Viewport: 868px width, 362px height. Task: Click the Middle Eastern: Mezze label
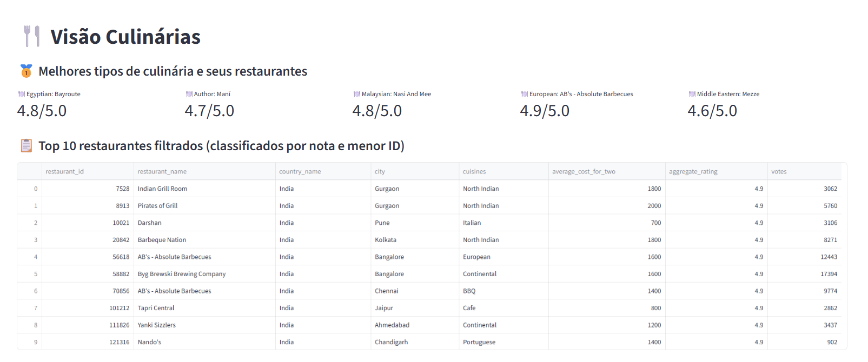728,94
